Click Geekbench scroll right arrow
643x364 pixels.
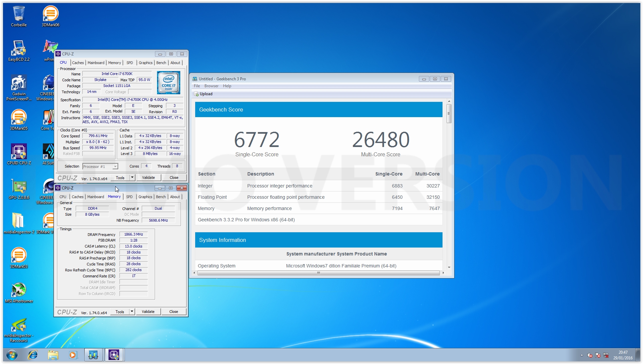[x=443, y=273]
